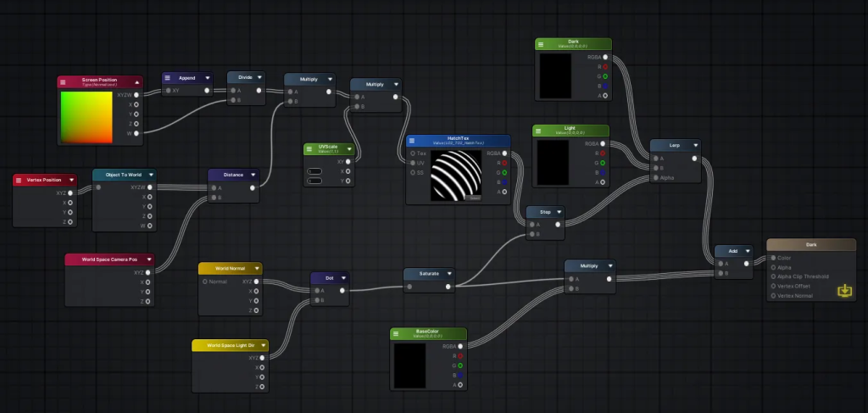Click the hamburger icon on Append node
The height and width of the screenshot is (413, 868).
point(168,78)
